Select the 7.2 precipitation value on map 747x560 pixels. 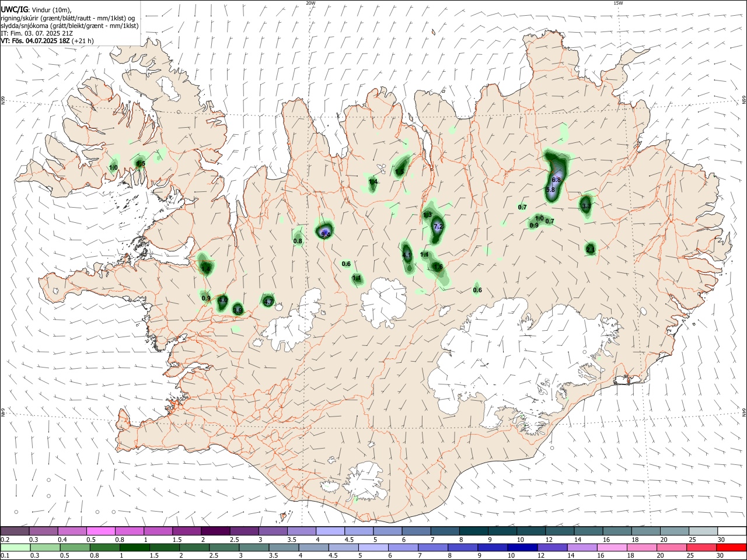[x=439, y=226]
